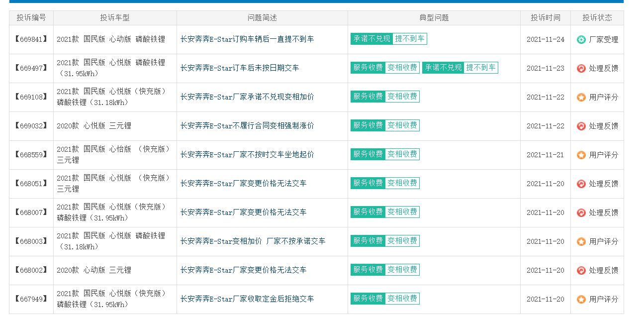Open complaint 长安奔奔E-Star订购车辆后一直提不到车
The image size is (644, 319).
tap(247, 39)
